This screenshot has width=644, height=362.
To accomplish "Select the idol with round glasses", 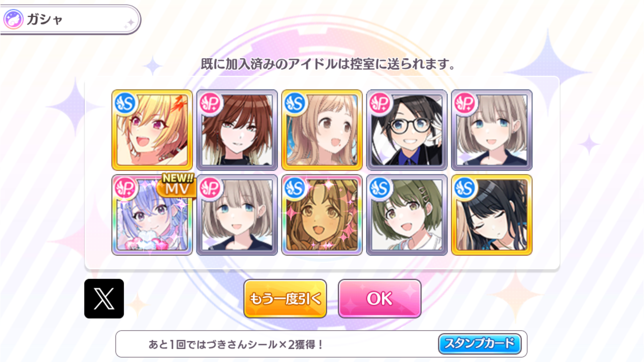I will pos(407,130).
